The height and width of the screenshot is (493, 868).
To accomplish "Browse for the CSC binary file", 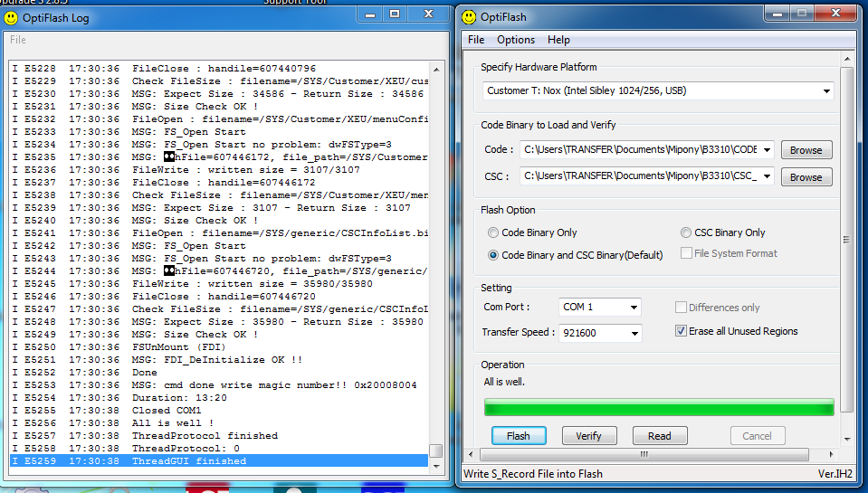I will (x=806, y=177).
